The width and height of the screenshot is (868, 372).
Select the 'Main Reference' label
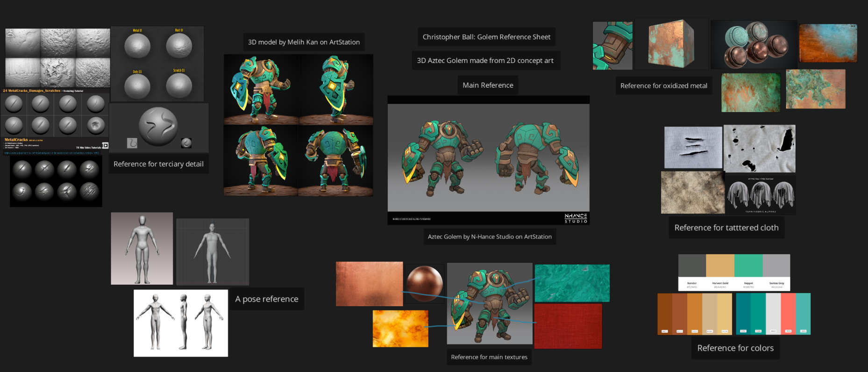tap(488, 85)
